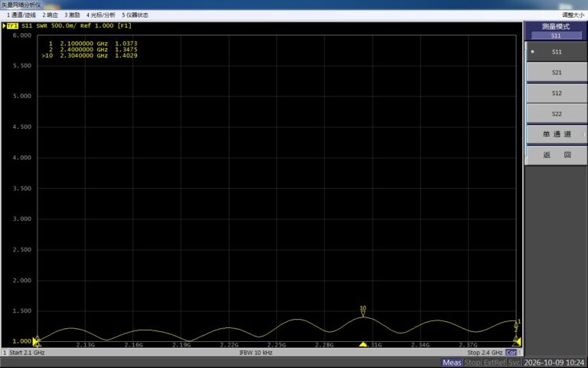The image size is (588, 368).
Task: Click the marker triangle at 2.1 GHz start
Action: click(x=37, y=341)
